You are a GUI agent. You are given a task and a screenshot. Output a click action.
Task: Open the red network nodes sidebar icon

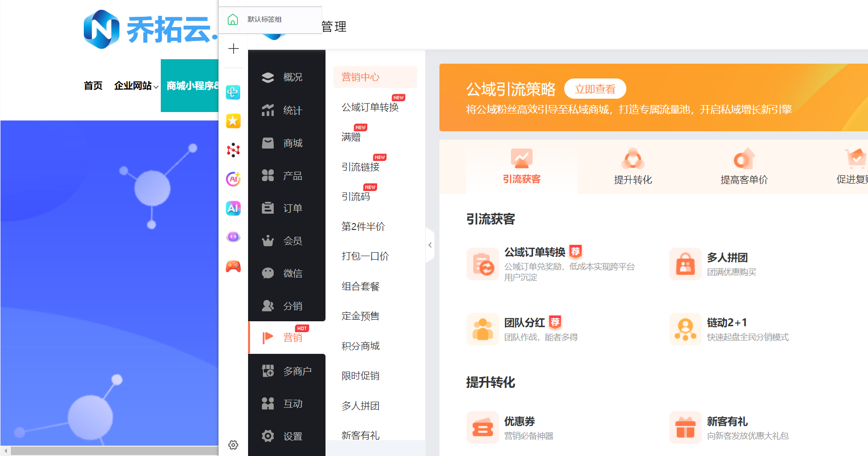tap(233, 150)
